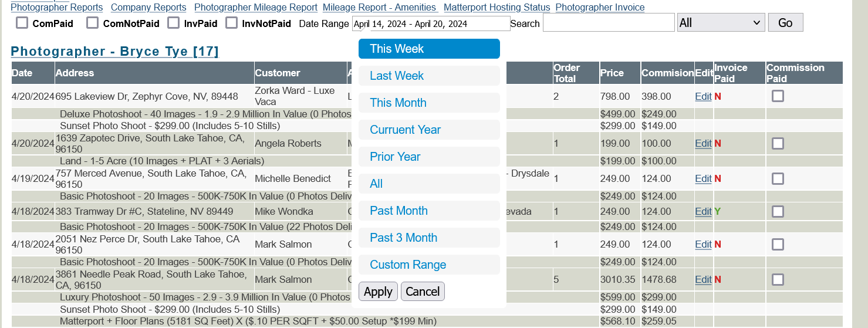Click the Search text box

point(608,23)
